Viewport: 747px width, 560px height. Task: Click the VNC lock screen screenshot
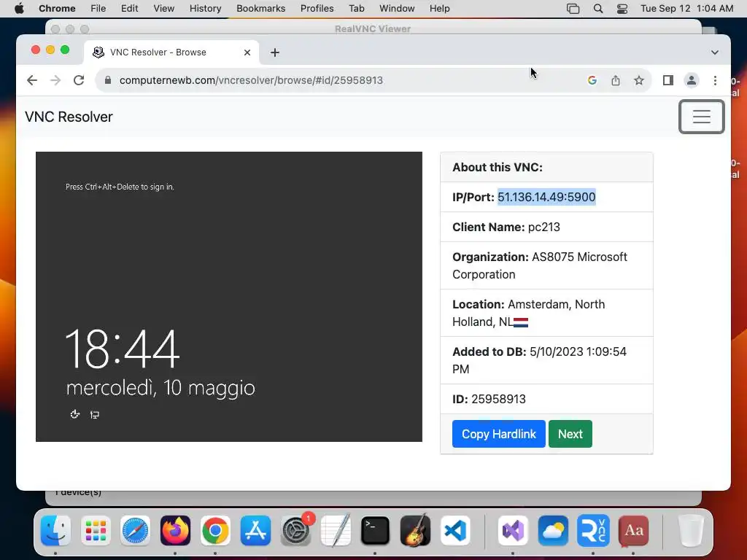pos(228,297)
